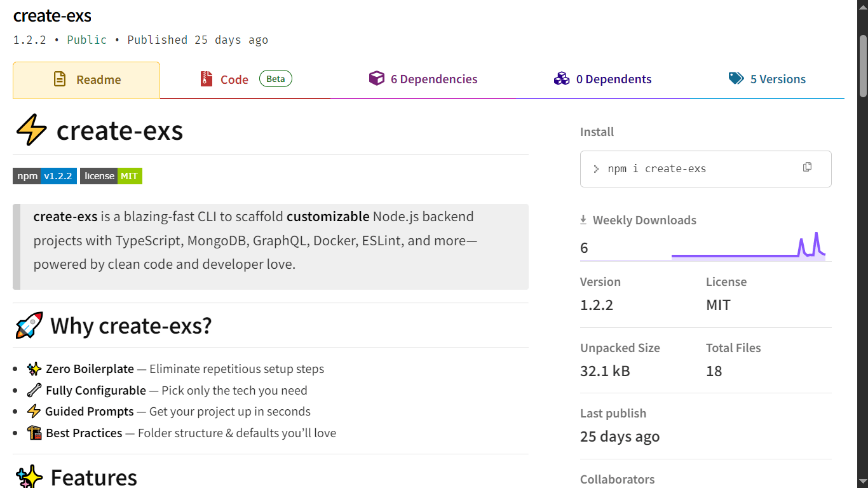Click the Weekly Downloads arrow icon
868x488 pixels.
pyautogui.click(x=583, y=220)
